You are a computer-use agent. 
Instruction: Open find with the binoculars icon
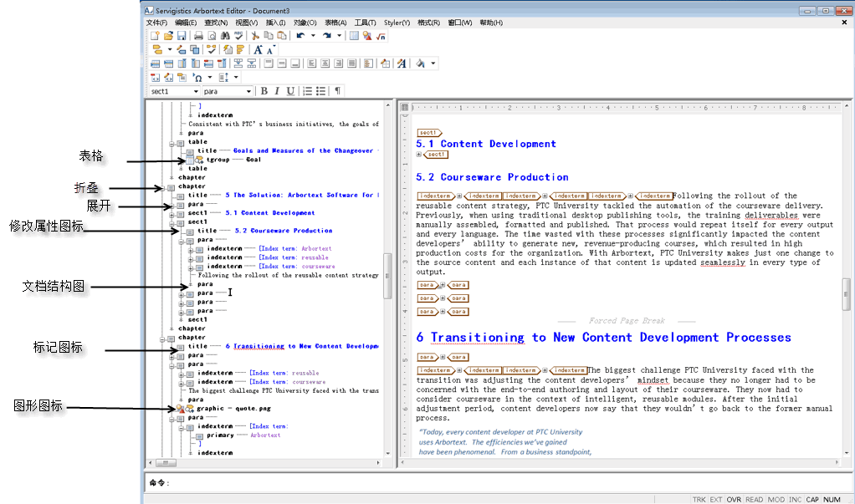click(225, 36)
